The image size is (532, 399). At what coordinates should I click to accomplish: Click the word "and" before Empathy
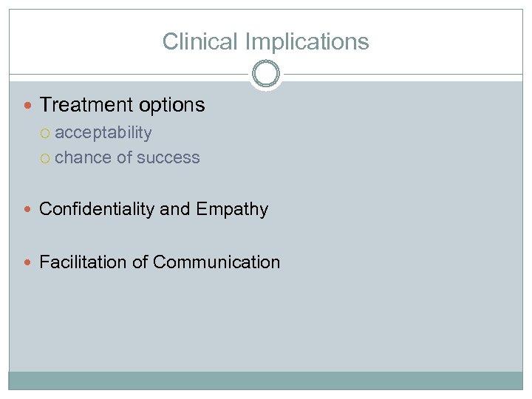point(175,209)
